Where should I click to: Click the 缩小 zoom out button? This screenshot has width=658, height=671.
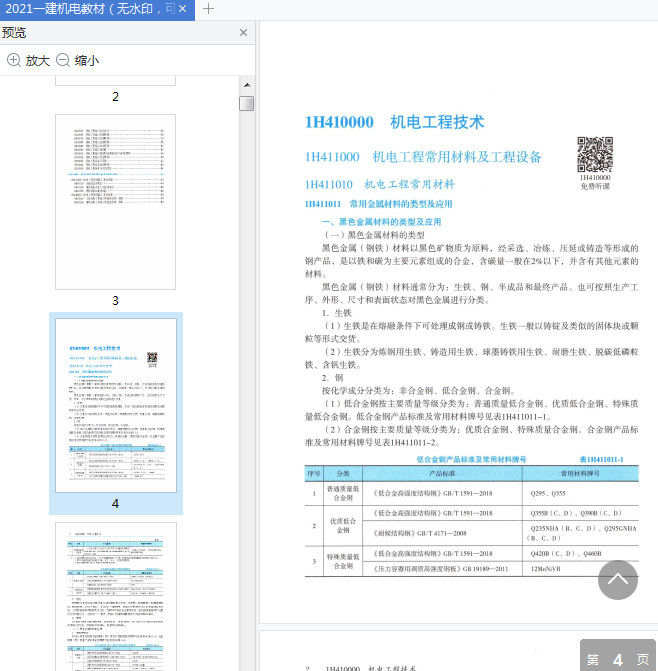(77, 60)
